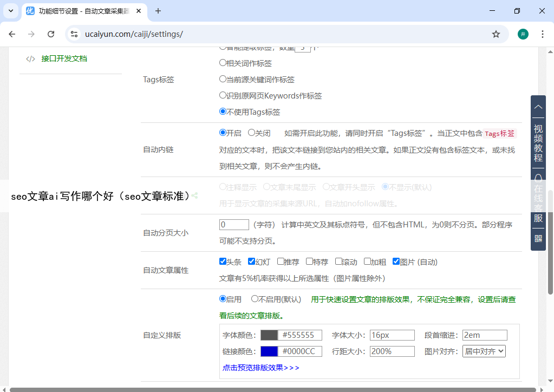Click the 点击预览排版效果 link

(x=260, y=368)
